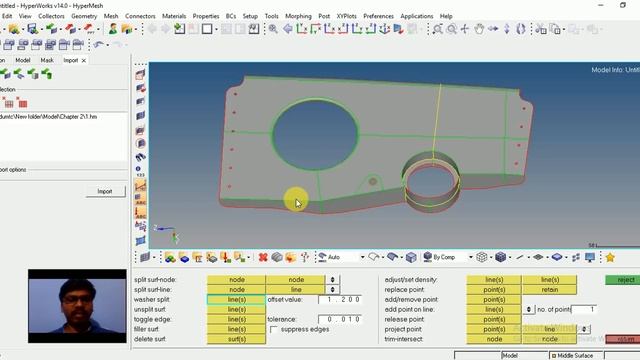Edit the offset value field
Screen dimensions: 640x360
tap(340, 300)
